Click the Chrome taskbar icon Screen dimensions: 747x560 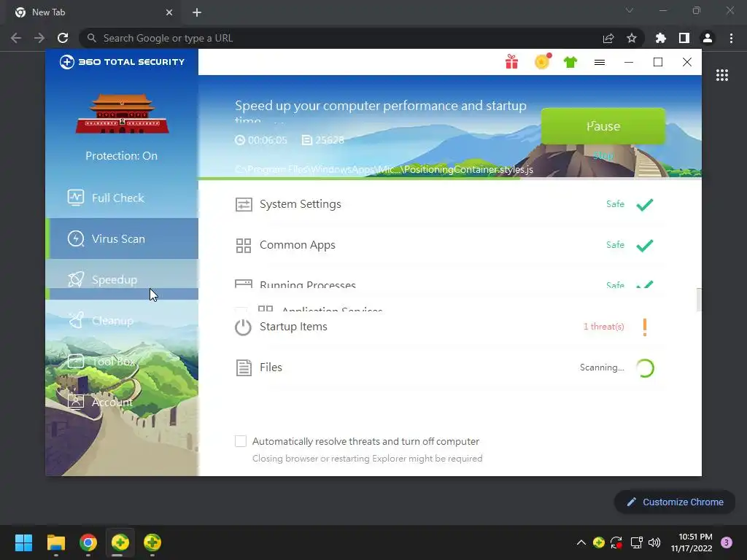[x=88, y=542]
